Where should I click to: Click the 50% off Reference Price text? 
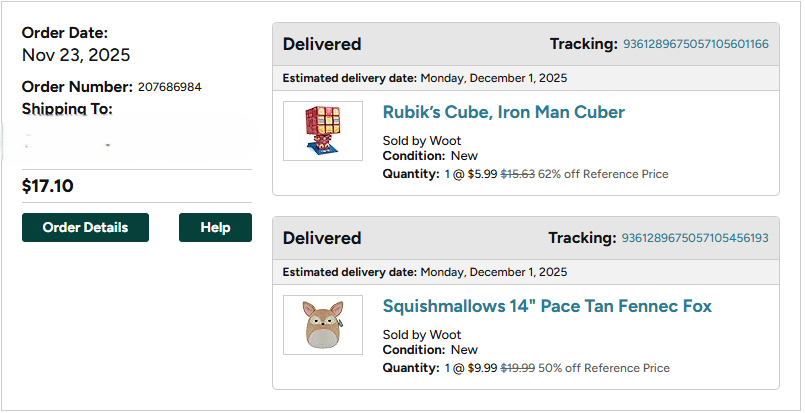[x=603, y=368]
